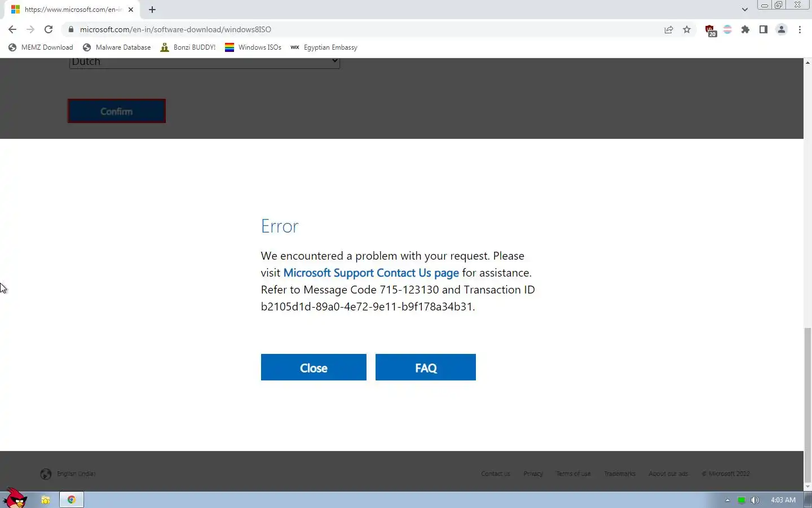Toggle the browser side panel
Screen dimensions: 812x508
(x=764, y=29)
